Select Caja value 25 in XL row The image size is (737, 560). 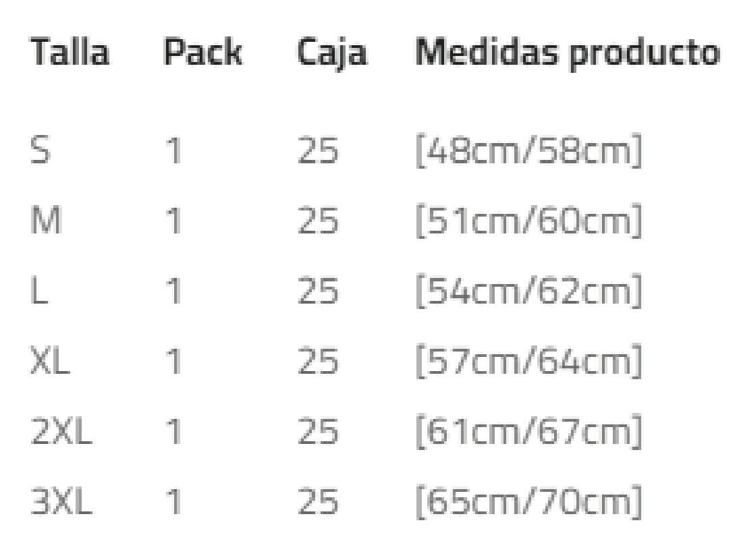[319, 363]
